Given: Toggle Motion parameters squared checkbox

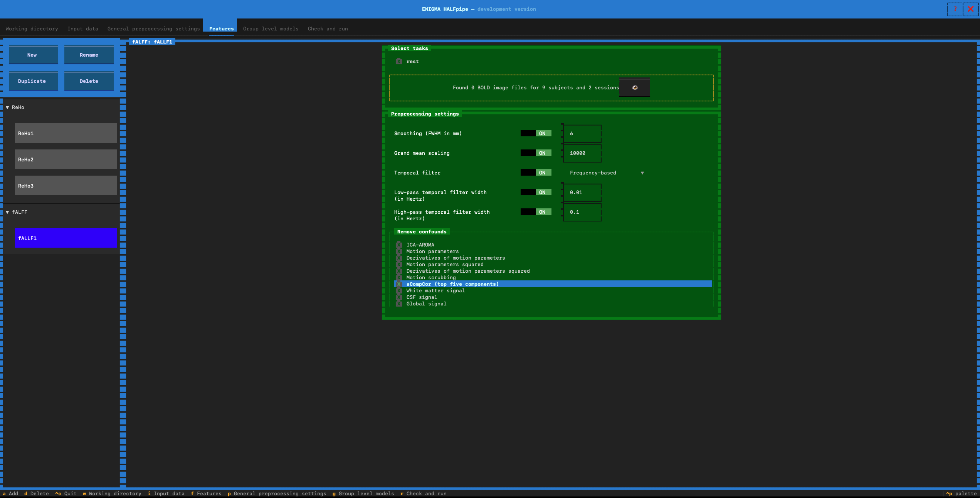Looking at the screenshot, I should pos(399,264).
